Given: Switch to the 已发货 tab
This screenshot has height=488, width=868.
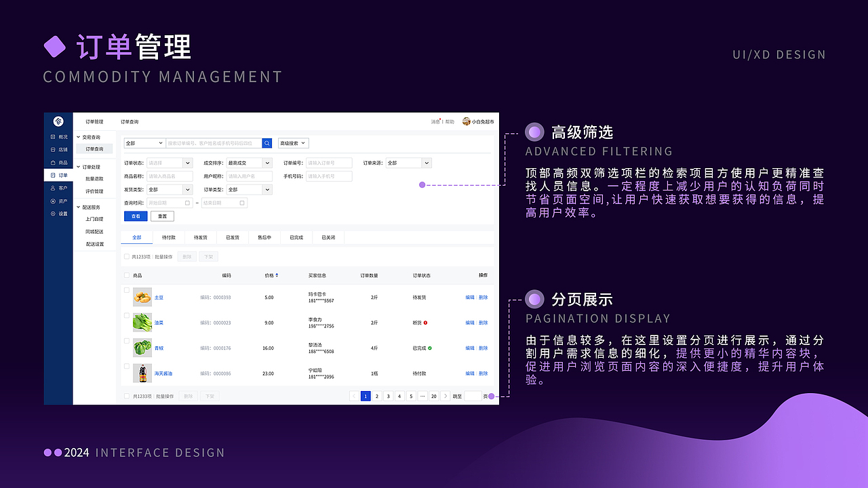Looking at the screenshot, I should [233, 237].
